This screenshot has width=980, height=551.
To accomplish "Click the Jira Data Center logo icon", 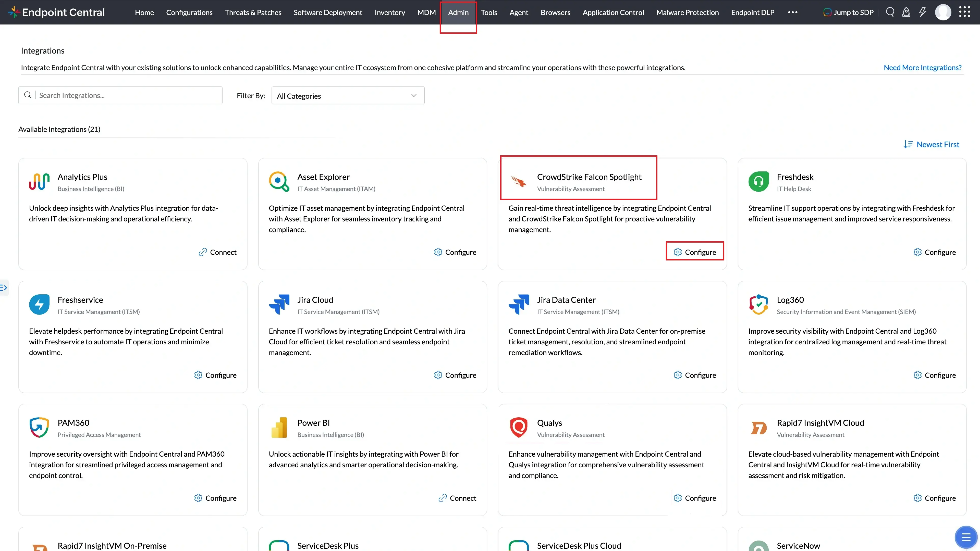I will point(519,304).
